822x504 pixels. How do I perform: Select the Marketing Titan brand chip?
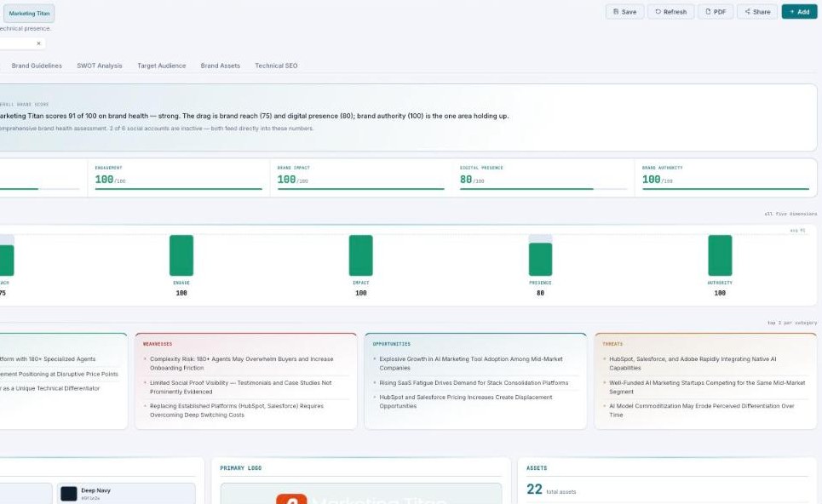(x=29, y=13)
